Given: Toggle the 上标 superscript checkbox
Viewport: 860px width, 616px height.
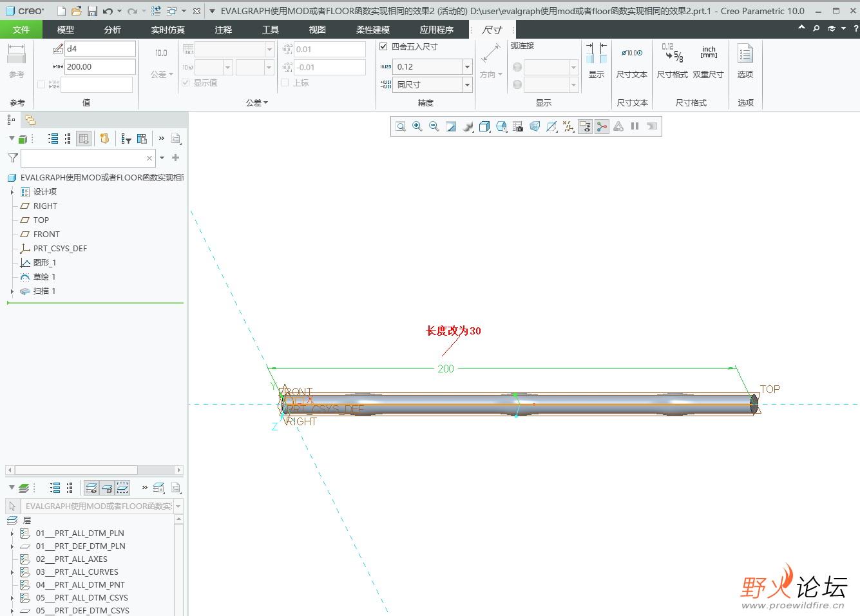Looking at the screenshot, I should [x=285, y=82].
